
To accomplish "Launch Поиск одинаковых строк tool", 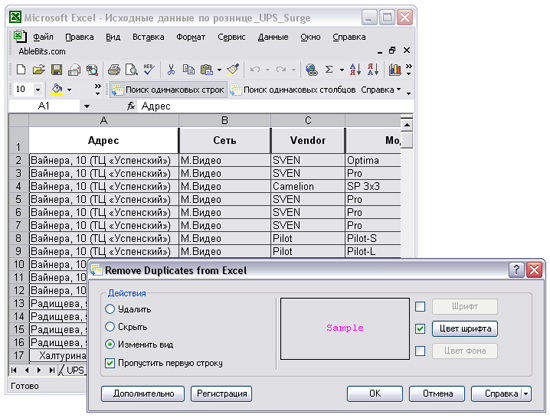I will pos(168,90).
